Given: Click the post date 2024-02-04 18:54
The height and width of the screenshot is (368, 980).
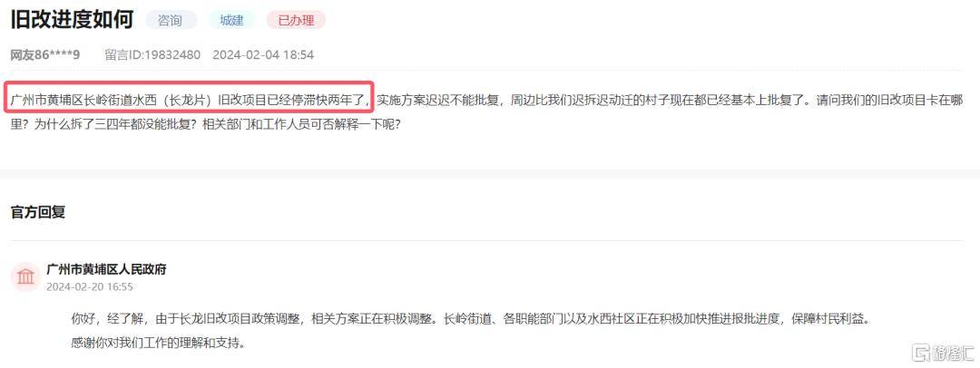Looking at the screenshot, I should (263, 55).
